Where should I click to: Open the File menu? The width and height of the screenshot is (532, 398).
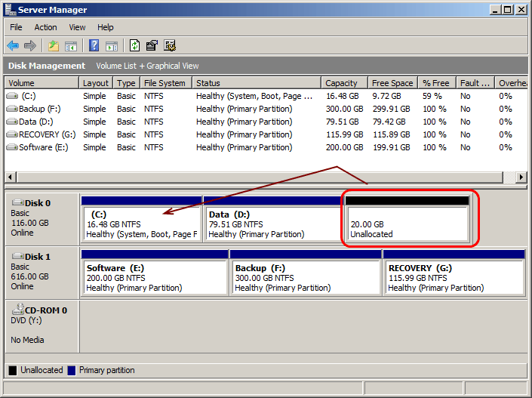pyautogui.click(x=16, y=27)
